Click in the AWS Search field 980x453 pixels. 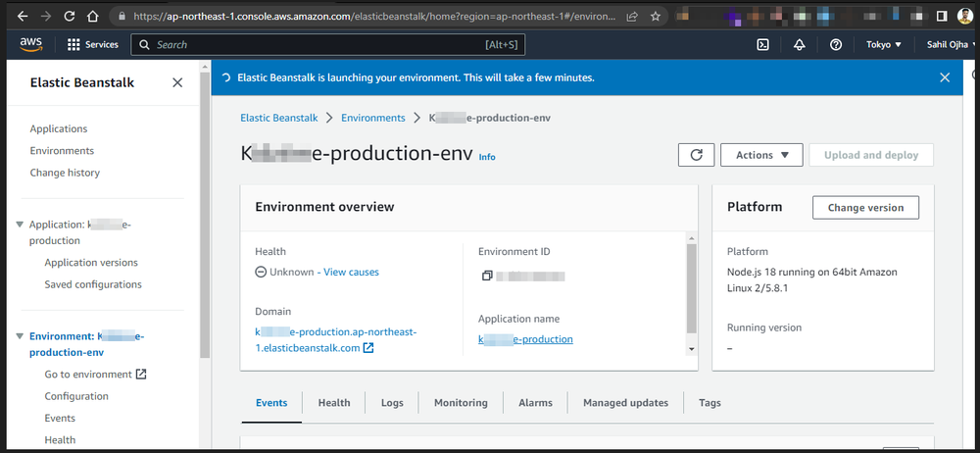click(x=328, y=44)
